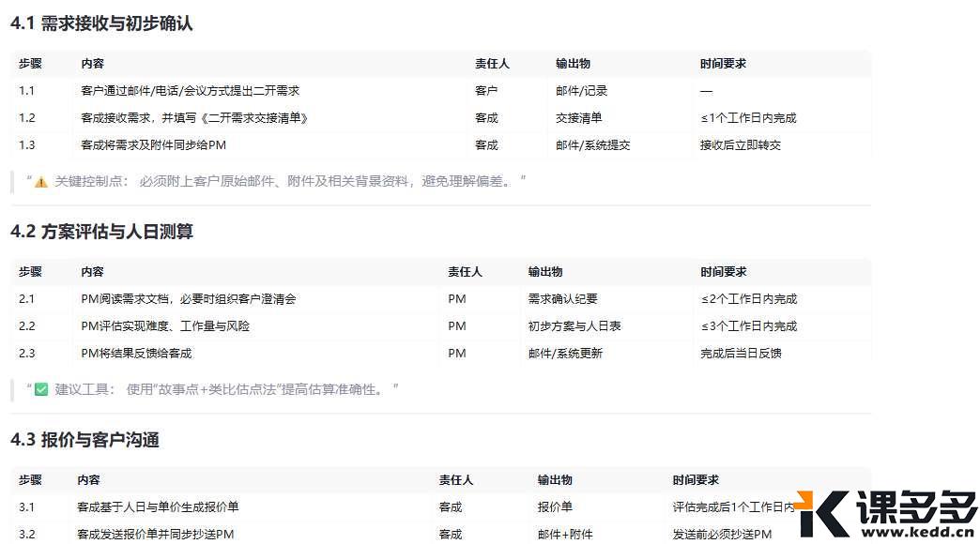This screenshot has height=544, width=980.
Task: Click the '初步方案与人日表' output cell
Action: click(574, 326)
